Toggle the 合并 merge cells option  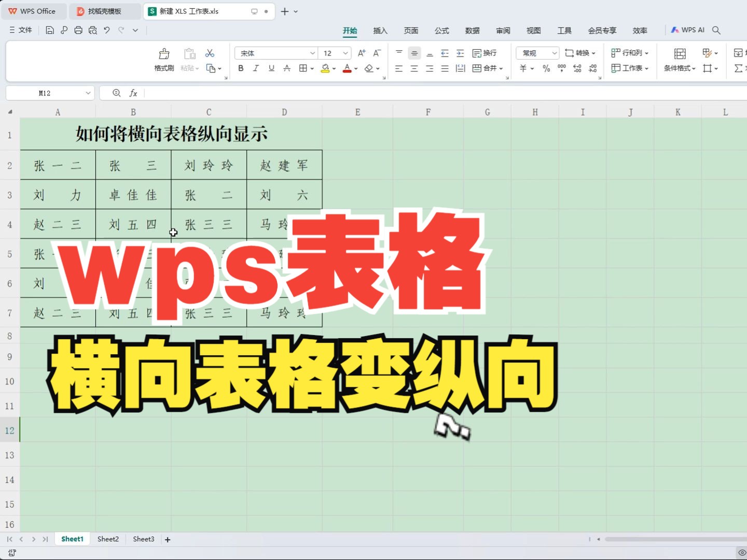click(x=487, y=68)
